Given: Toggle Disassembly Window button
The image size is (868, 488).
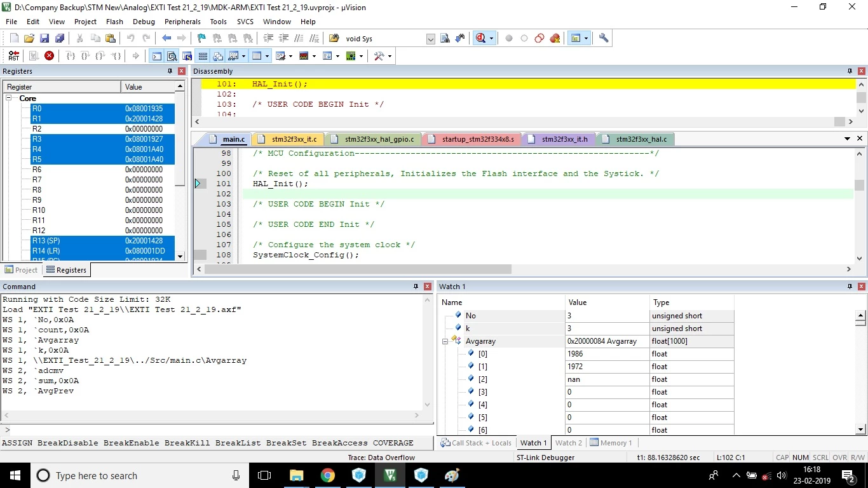Looking at the screenshot, I should pyautogui.click(x=172, y=56).
